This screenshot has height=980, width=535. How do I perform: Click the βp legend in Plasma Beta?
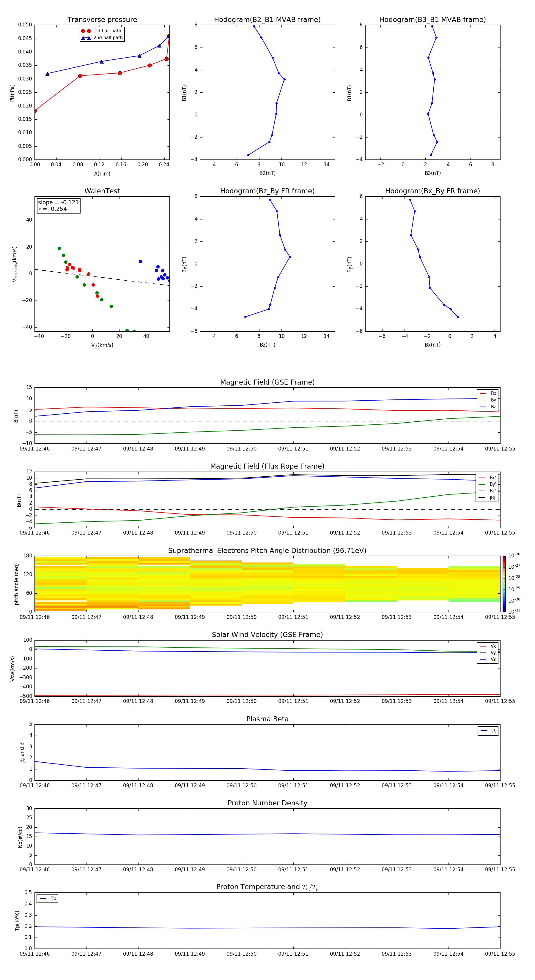[x=488, y=731]
